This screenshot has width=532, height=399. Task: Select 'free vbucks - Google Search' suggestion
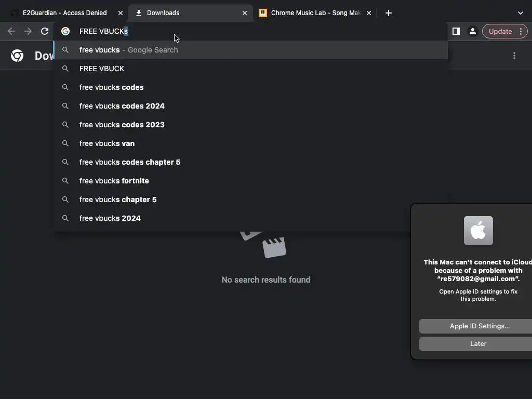251,50
